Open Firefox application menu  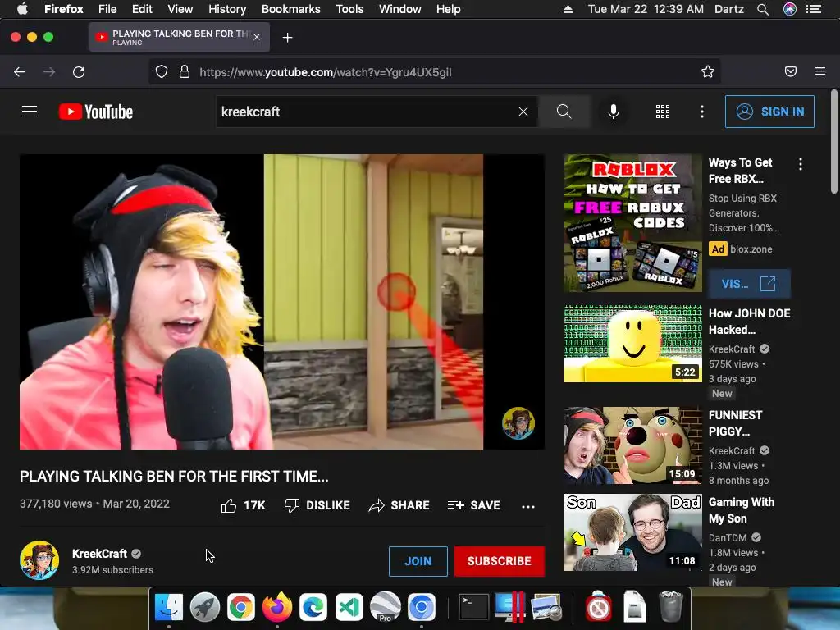coord(820,71)
